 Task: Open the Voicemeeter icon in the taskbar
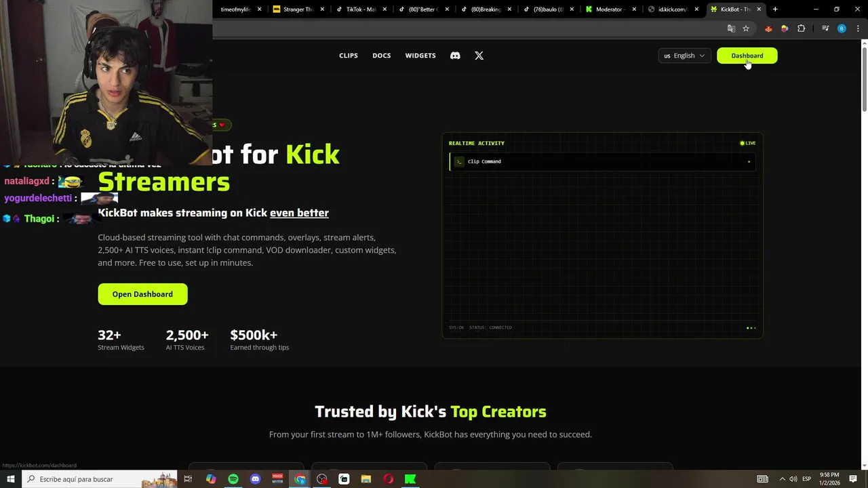[277, 479]
